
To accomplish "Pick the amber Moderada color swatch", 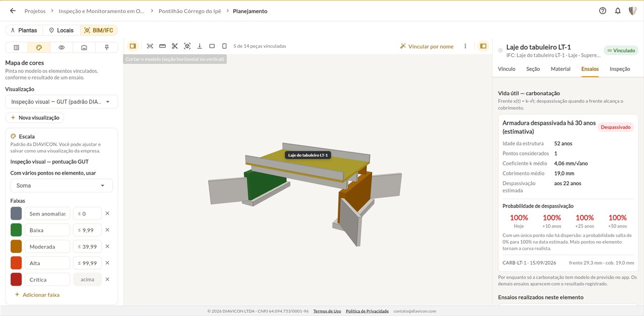I will click(16, 247).
